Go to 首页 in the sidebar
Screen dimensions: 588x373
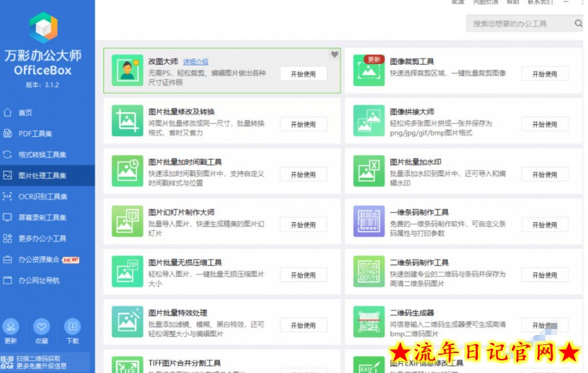[x=47, y=113]
